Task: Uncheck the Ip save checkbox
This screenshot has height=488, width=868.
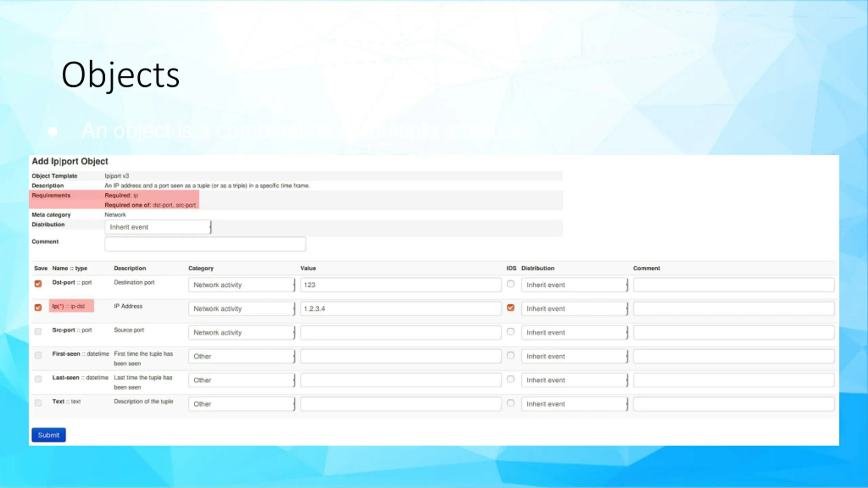Action: tap(38, 307)
